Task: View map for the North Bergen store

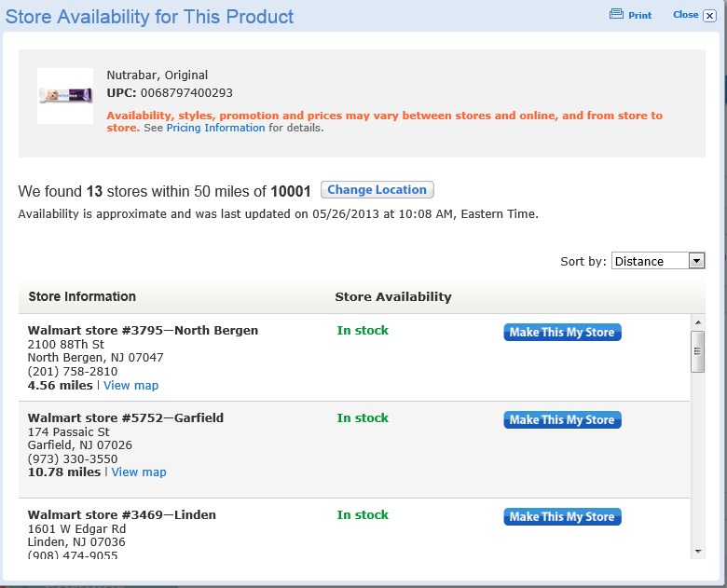Action: click(x=130, y=385)
